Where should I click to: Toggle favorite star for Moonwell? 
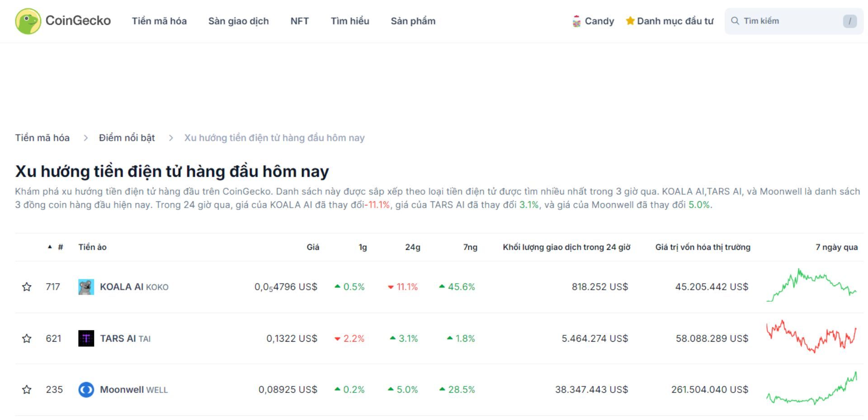(x=26, y=389)
